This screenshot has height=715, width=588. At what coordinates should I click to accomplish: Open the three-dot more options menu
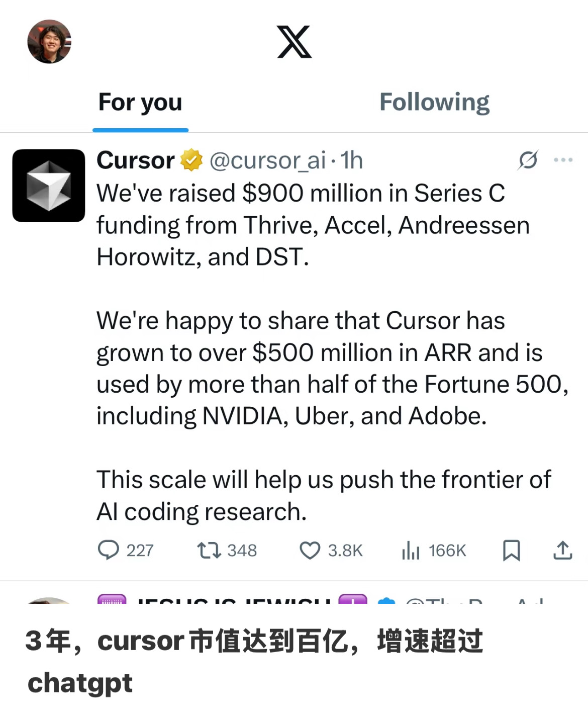(x=563, y=160)
